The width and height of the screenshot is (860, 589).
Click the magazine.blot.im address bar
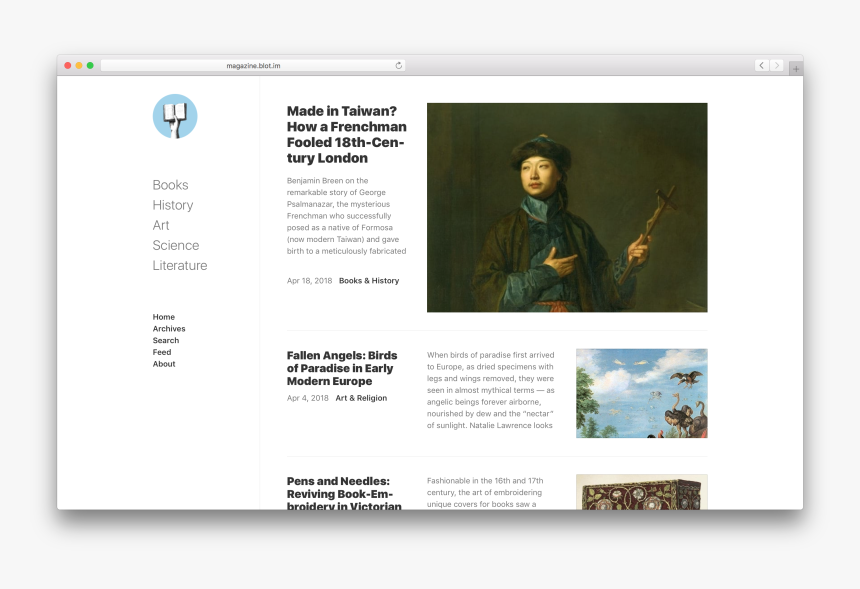[253, 66]
